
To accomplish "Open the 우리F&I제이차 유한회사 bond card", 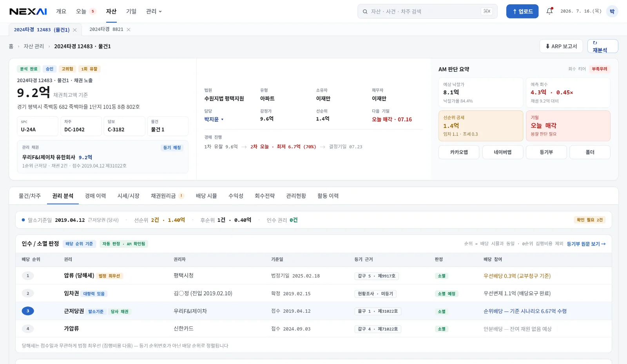I will pyautogui.click(x=103, y=157).
